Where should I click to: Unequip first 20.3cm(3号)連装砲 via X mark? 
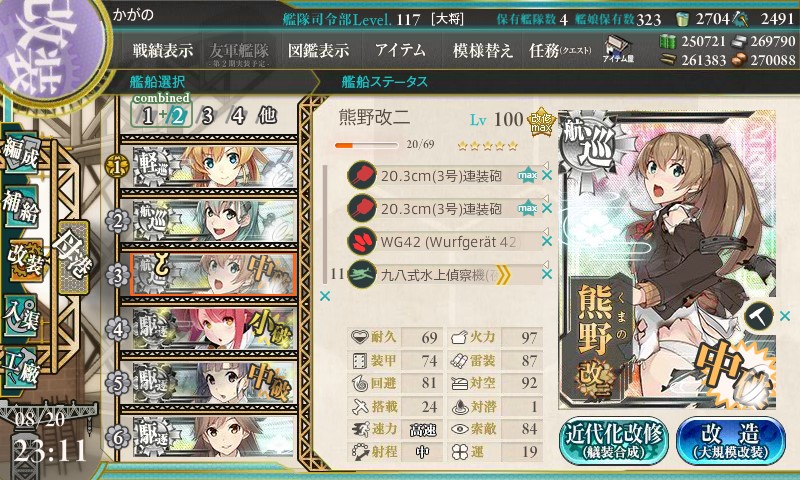coord(546,175)
